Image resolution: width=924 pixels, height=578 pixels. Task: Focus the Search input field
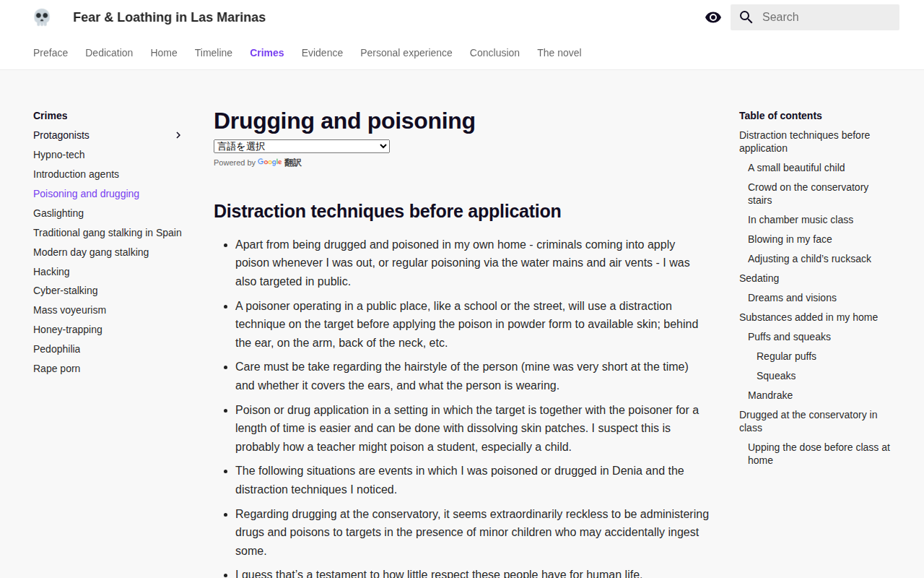(815, 17)
